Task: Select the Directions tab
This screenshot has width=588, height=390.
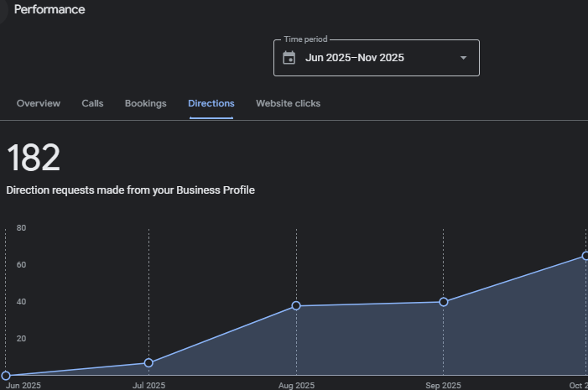Action: [x=211, y=103]
